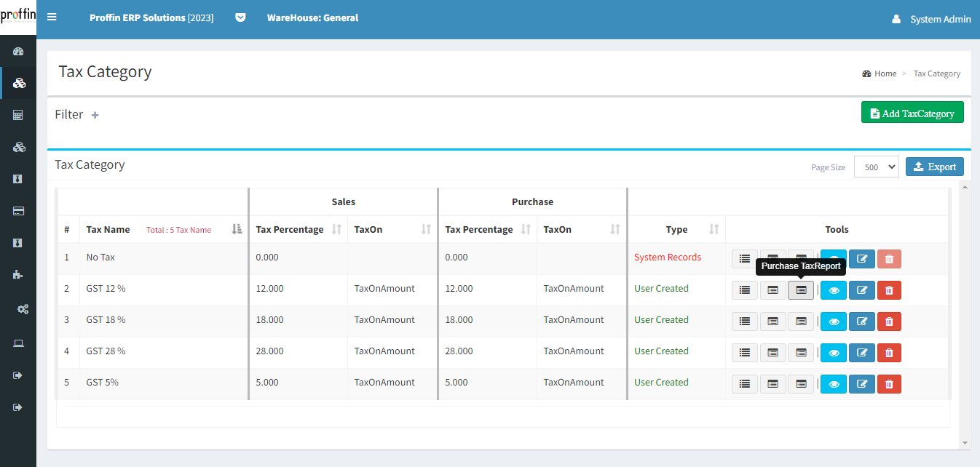980x467 pixels.
Task: Go to Home breadcrumb link
Action: (880, 73)
